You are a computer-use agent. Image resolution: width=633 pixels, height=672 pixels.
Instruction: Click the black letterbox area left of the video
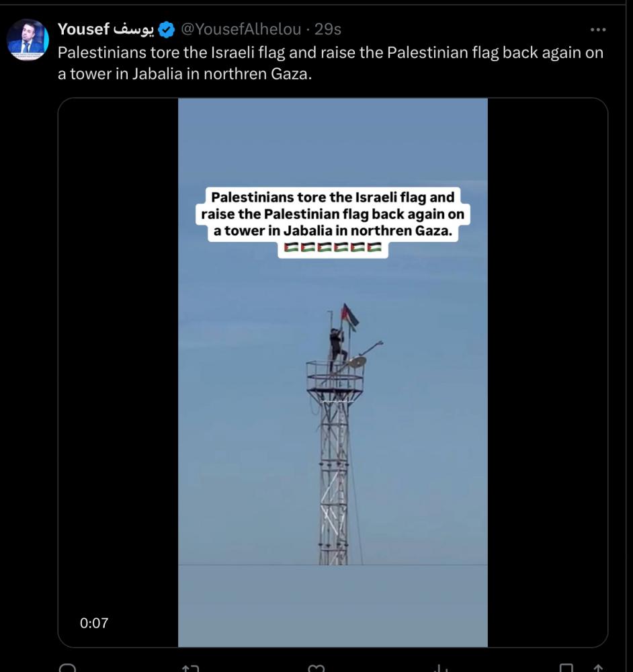point(118,370)
